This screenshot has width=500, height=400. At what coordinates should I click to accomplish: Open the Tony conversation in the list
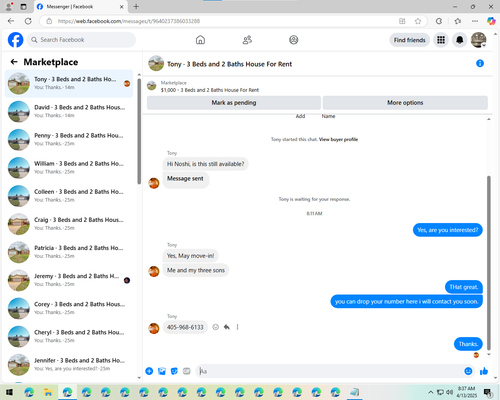(69, 83)
